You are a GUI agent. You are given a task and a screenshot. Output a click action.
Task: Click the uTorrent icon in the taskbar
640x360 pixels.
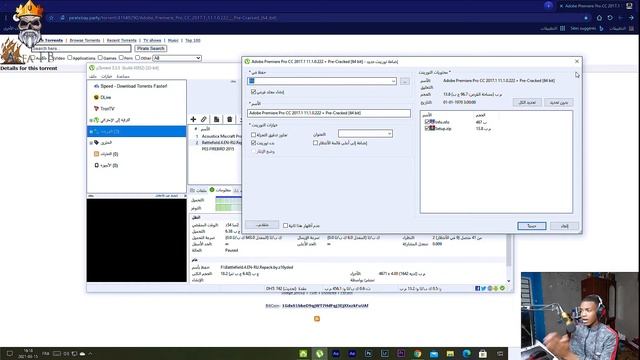pyautogui.click(x=320, y=354)
